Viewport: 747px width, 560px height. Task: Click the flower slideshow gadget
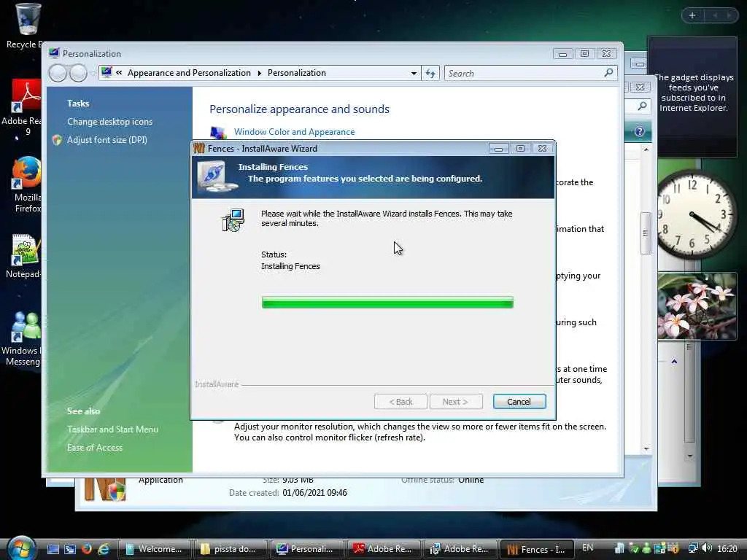click(697, 306)
